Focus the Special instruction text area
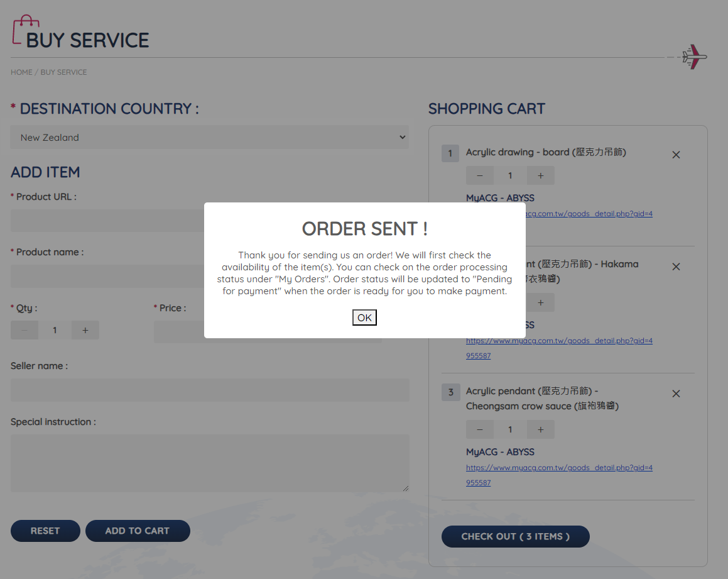Screen dimensions: 728x579 point(210,463)
